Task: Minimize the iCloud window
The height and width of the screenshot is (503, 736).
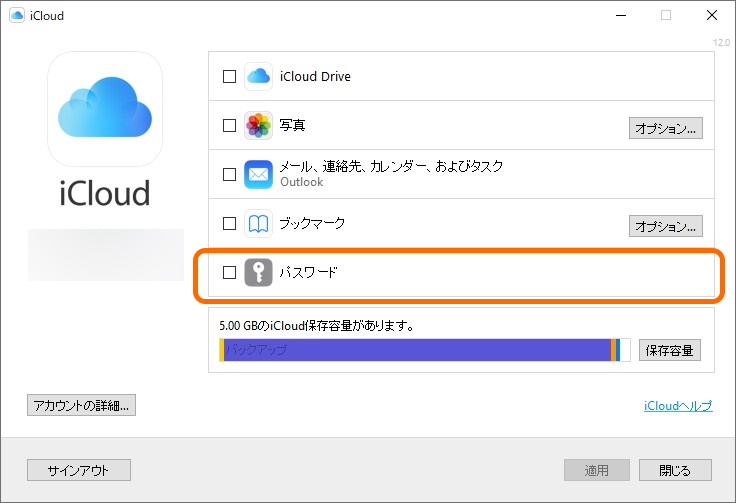Action: [x=621, y=15]
